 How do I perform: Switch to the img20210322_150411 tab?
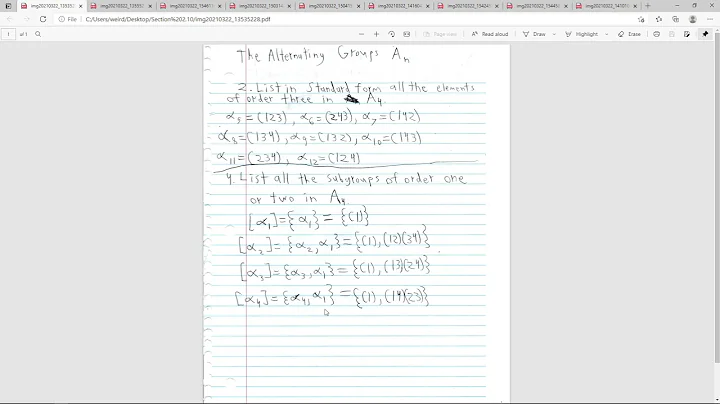click(329, 6)
